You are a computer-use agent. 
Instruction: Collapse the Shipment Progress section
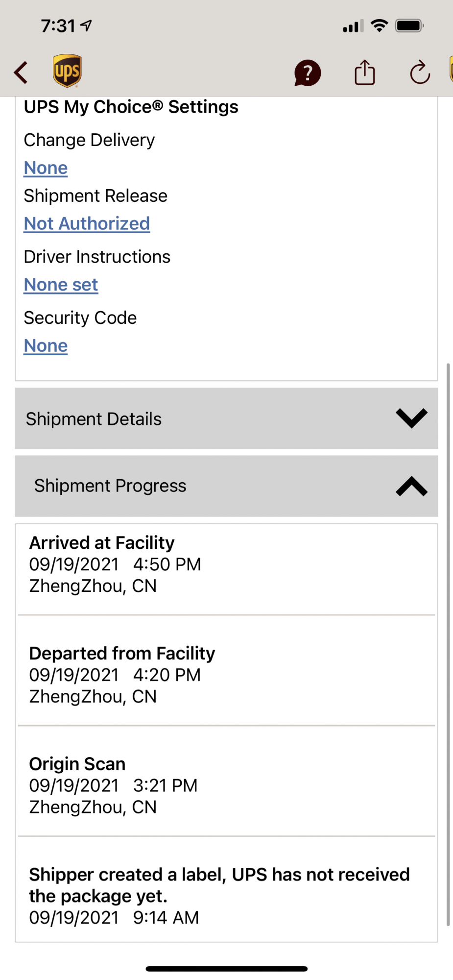coord(226,486)
